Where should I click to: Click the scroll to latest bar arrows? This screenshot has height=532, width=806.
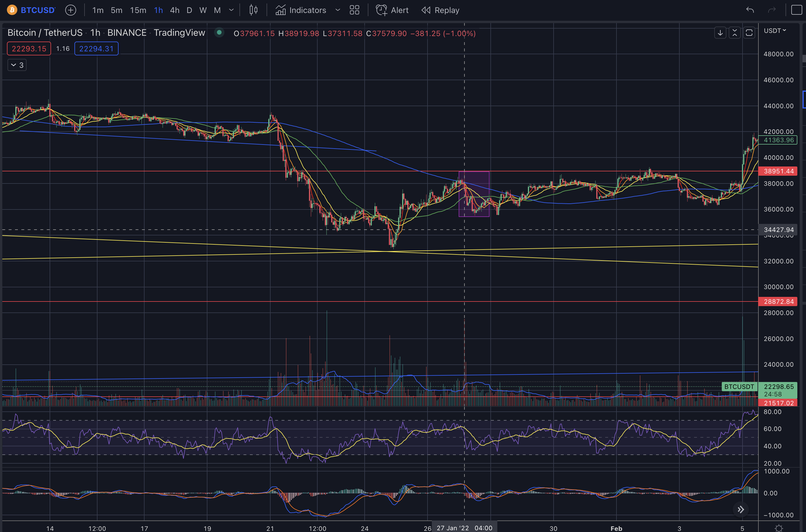741,509
